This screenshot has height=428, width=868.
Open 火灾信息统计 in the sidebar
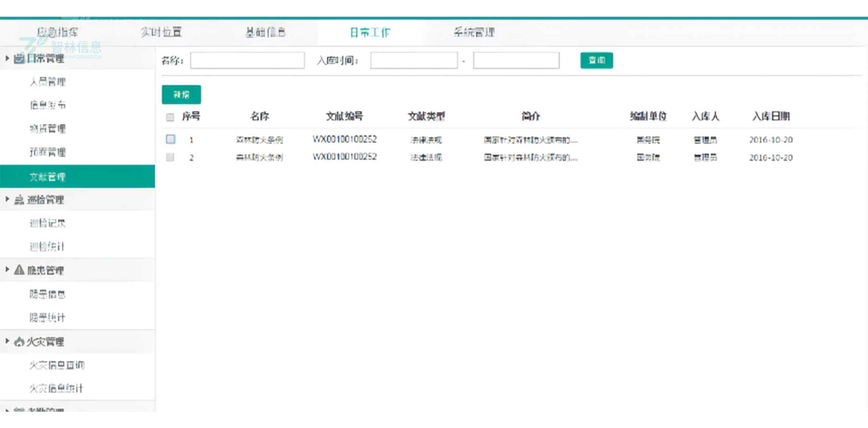click(56, 388)
